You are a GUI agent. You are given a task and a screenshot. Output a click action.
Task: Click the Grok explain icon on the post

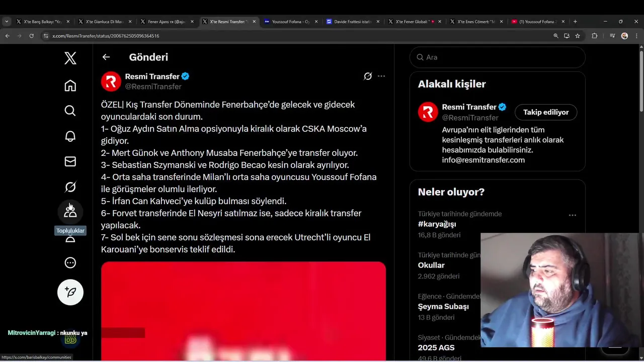(x=368, y=76)
